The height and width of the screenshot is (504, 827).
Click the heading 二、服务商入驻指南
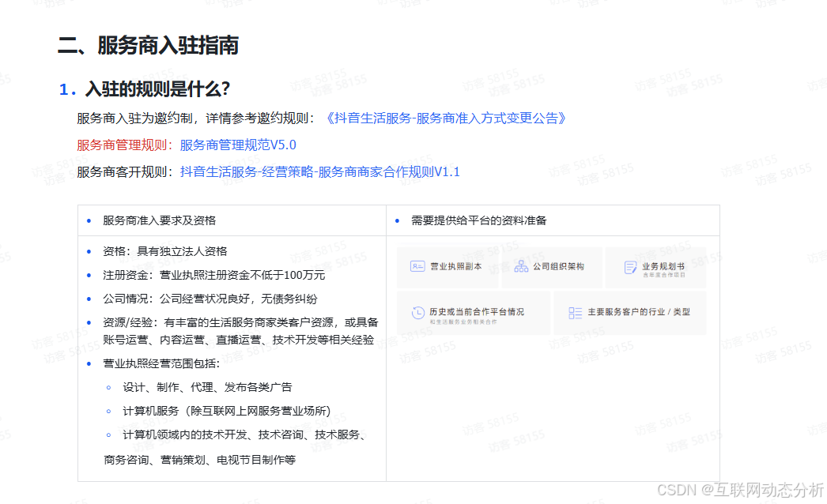pos(148,45)
